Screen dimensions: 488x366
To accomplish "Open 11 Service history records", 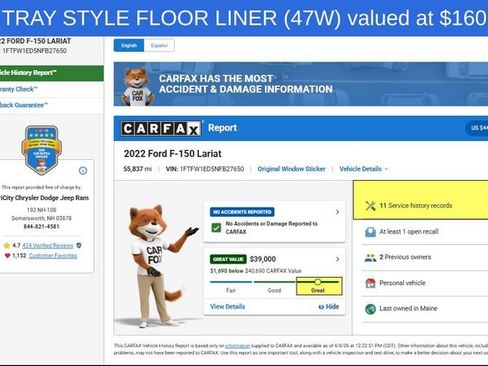I will coord(416,206).
